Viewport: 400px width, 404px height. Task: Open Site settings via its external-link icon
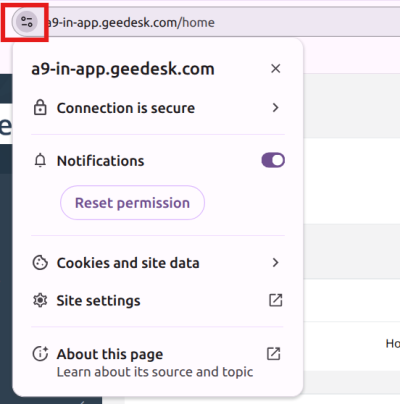click(275, 300)
